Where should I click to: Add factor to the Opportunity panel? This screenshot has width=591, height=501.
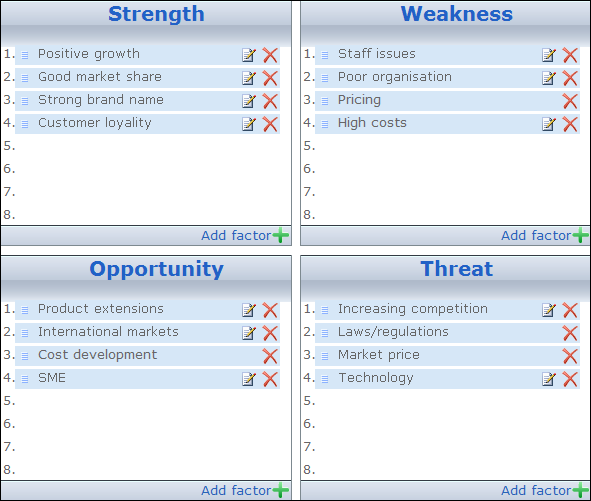pyautogui.click(x=245, y=490)
